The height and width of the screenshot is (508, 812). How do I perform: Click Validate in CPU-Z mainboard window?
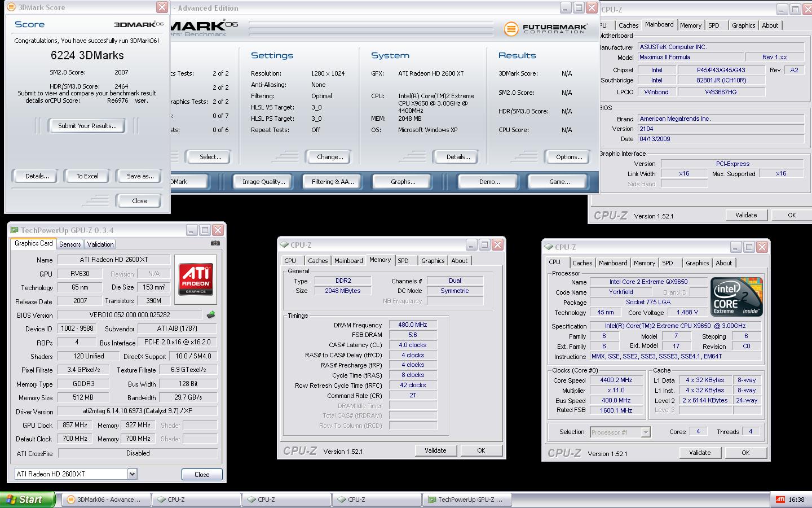coord(746,215)
